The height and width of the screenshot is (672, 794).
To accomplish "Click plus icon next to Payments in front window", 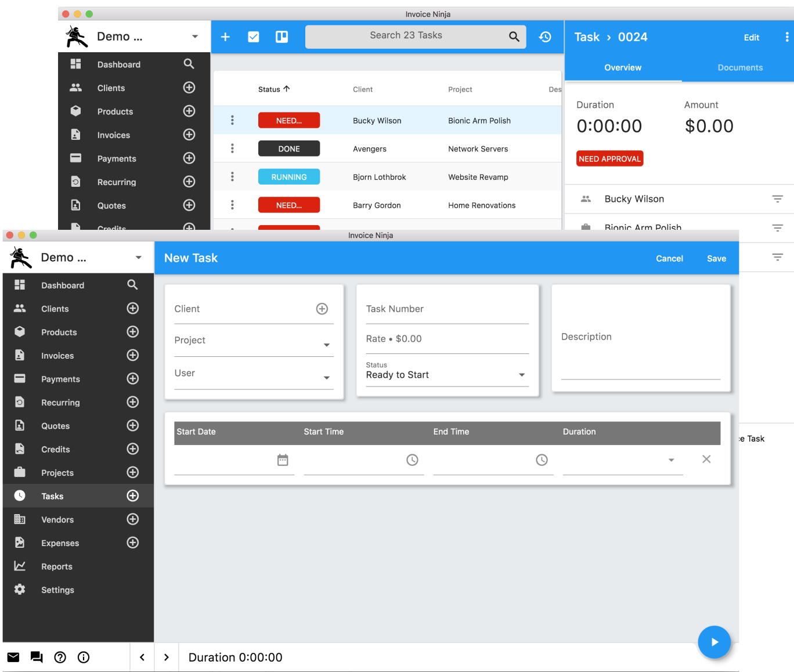I will pos(133,378).
